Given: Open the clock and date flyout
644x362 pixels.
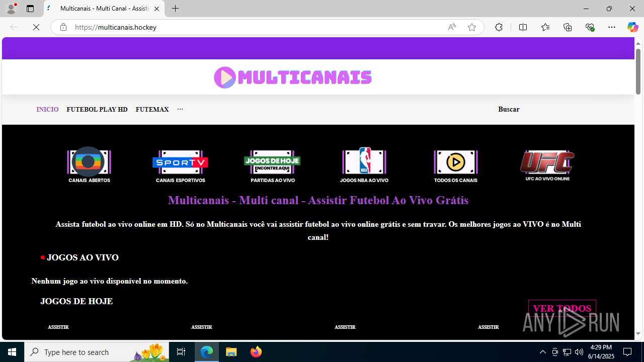Looking at the screenshot, I should click(601, 352).
